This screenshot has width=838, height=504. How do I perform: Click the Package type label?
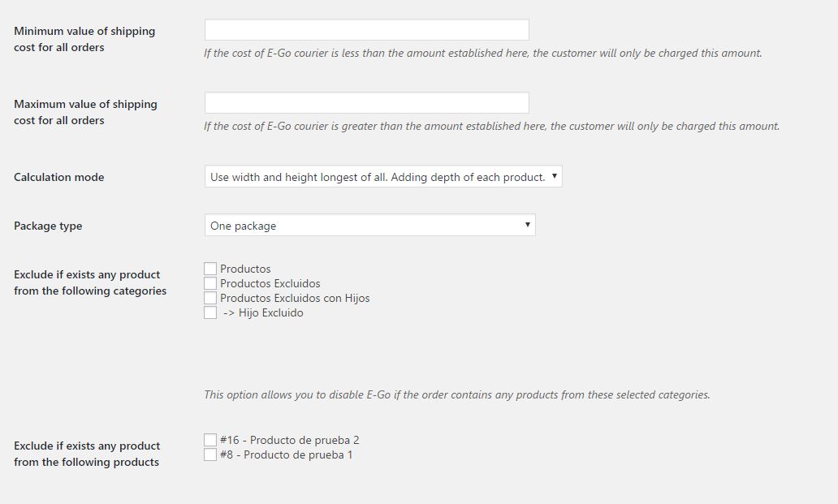(48, 226)
